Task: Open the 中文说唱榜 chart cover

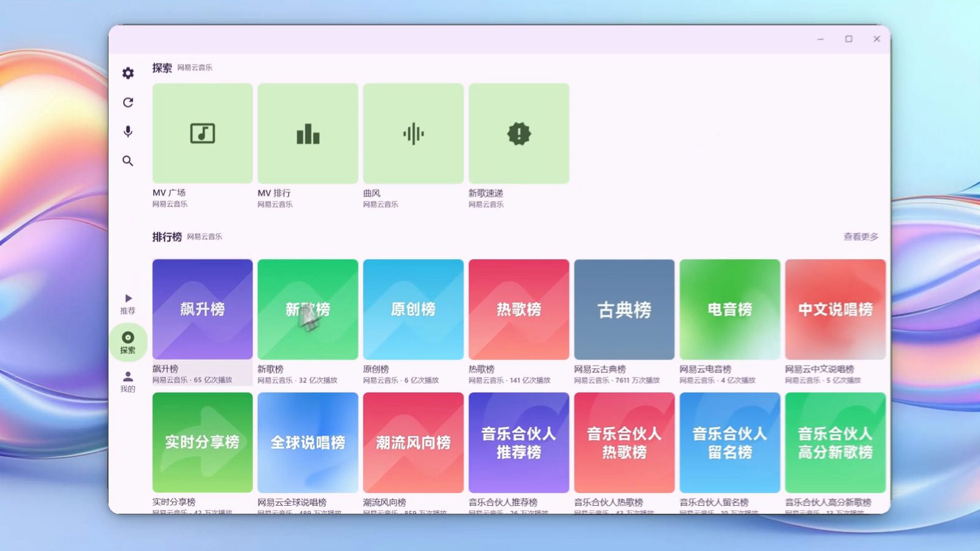Action: 835,309
